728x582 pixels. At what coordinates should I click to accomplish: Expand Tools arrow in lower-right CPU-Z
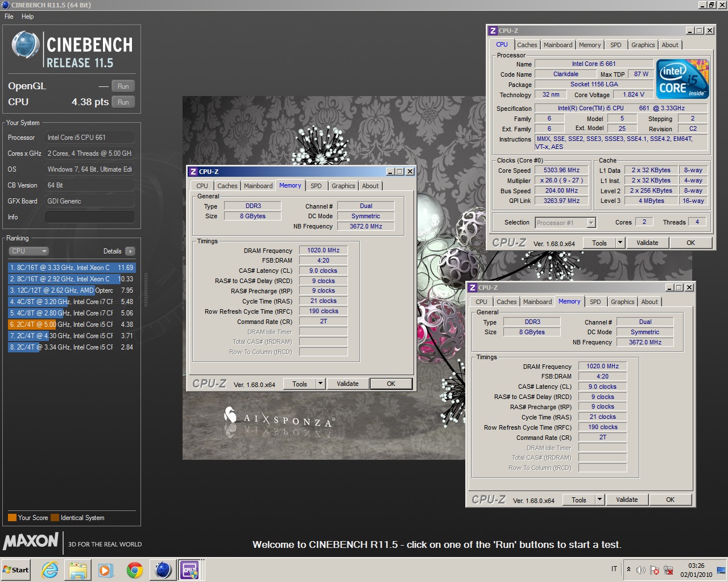(599, 500)
